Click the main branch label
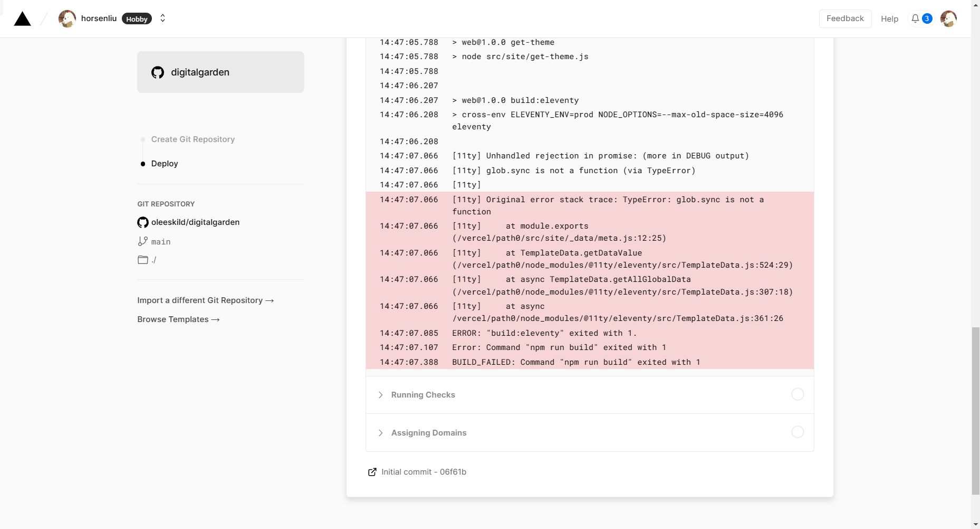The width and height of the screenshot is (980, 529). pyautogui.click(x=161, y=242)
